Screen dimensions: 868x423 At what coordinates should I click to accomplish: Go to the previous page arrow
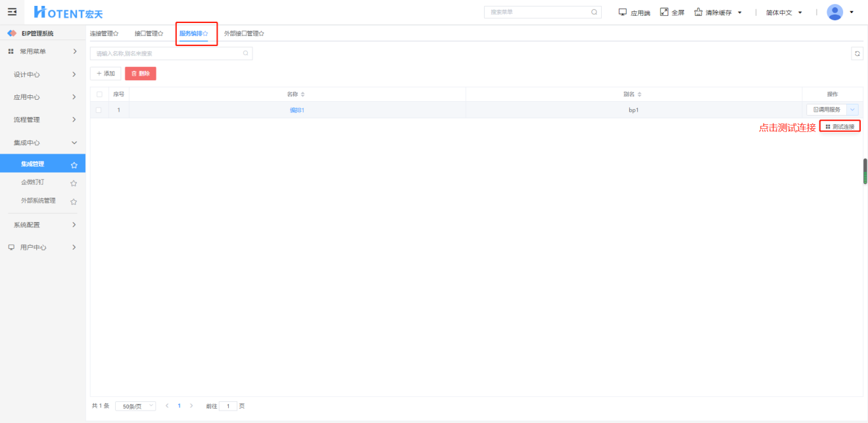166,406
